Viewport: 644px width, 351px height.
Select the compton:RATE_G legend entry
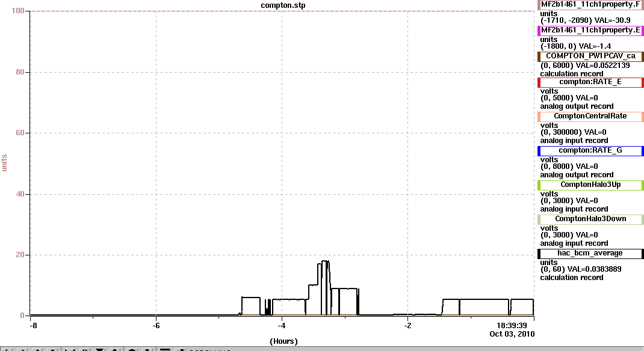590,151
